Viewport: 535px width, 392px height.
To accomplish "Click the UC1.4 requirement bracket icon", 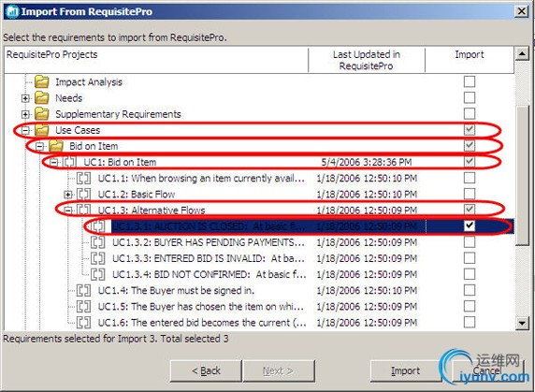I will click(x=83, y=290).
